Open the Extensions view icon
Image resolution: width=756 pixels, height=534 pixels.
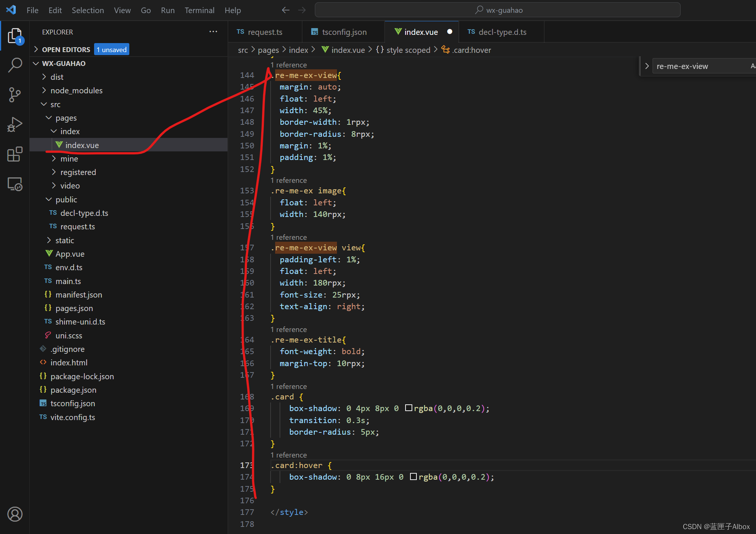[x=15, y=154]
